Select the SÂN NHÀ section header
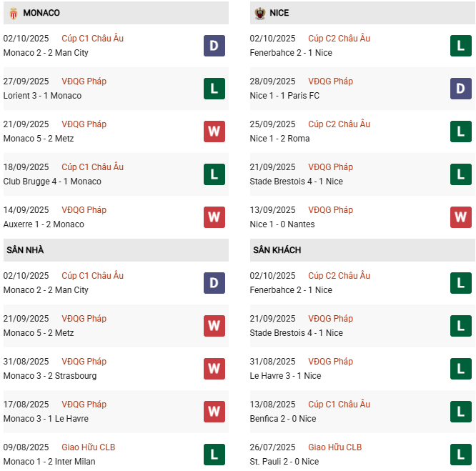Screen dimensions: 476x471 [25, 250]
